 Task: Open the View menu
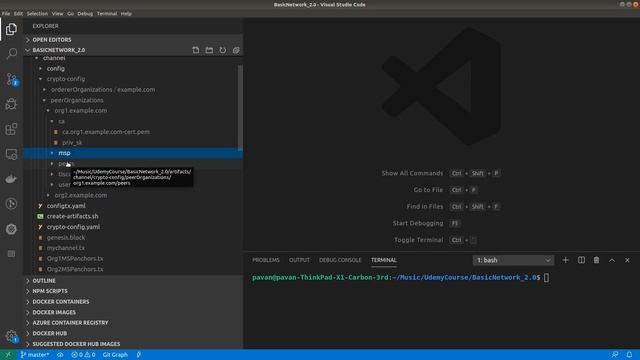point(58,13)
